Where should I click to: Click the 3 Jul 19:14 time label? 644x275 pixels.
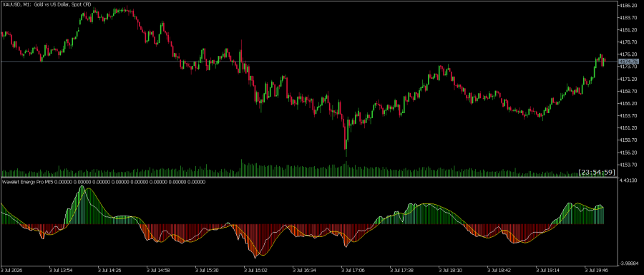(x=548, y=271)
